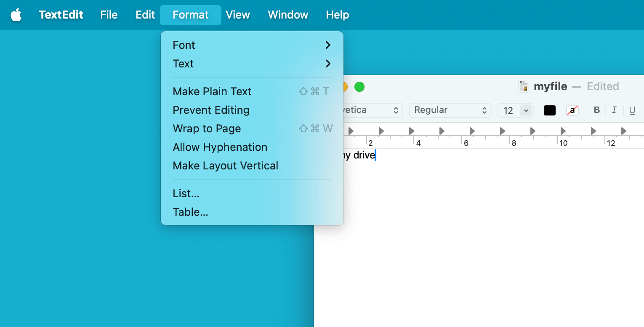Open the Regular typeface style dropdown
This screenshot has height=327, width=644.
tap(450, 110)
